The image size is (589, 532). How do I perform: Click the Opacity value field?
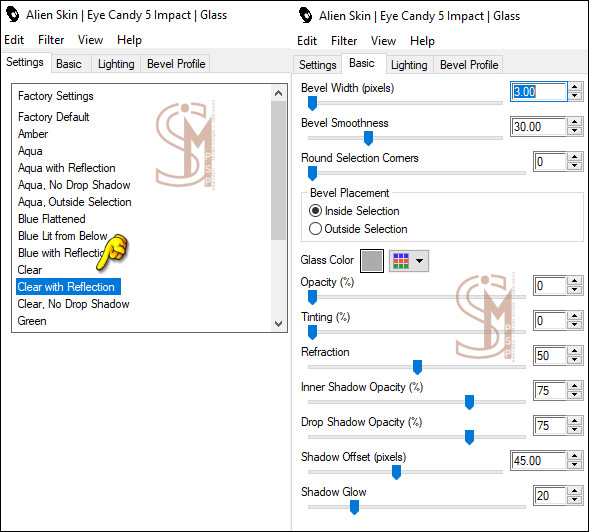pos(550,286)
